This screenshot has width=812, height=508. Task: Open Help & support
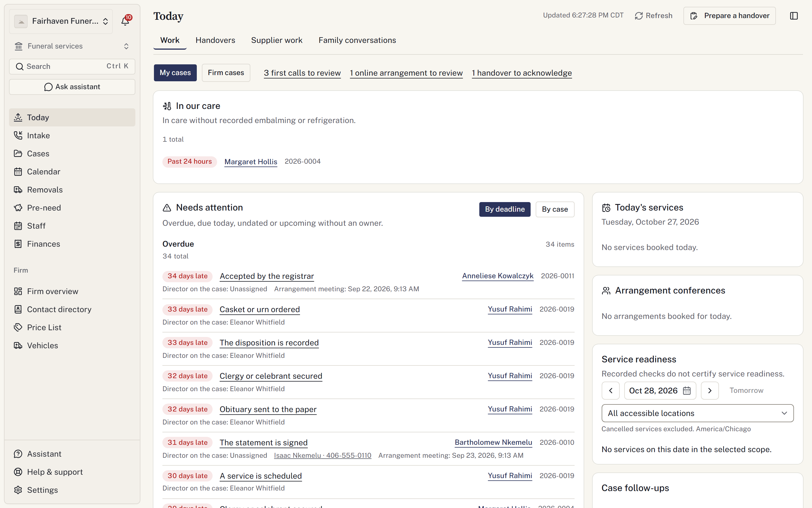72,472
